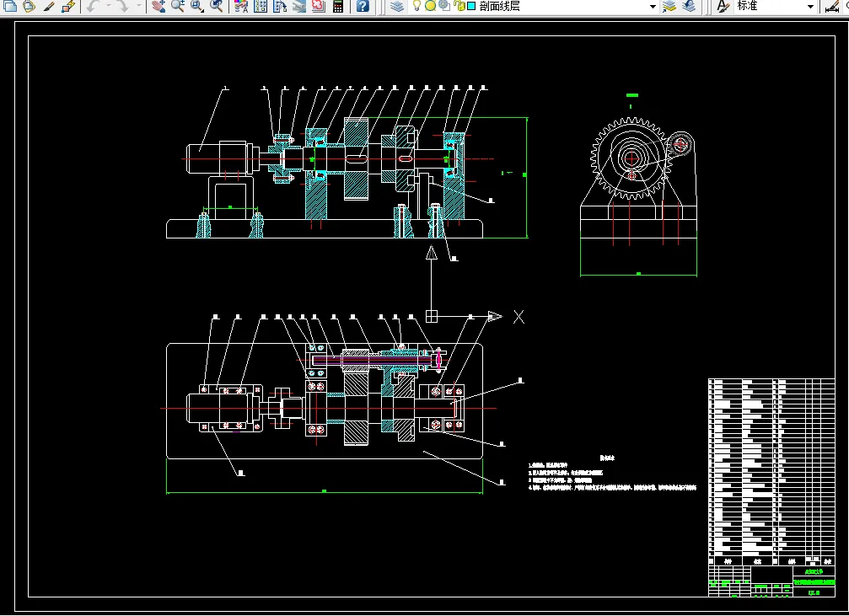Toggle the layer lock padlock icon
This screenshot has width=849, height=616.
tap(458, 6)
